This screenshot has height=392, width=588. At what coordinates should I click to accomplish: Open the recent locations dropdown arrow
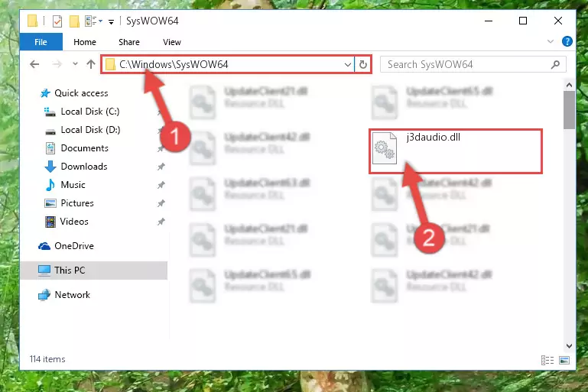pos(75,64)
